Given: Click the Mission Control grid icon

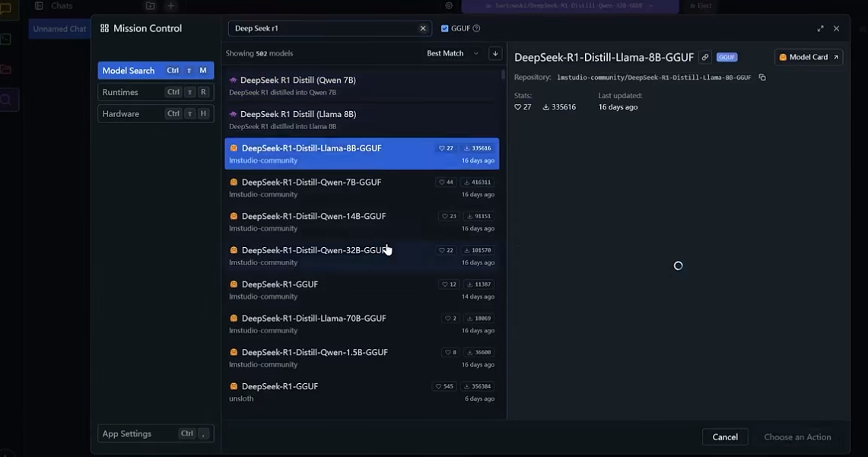Looking at the screenshot, I should click(x=105, y=28).
